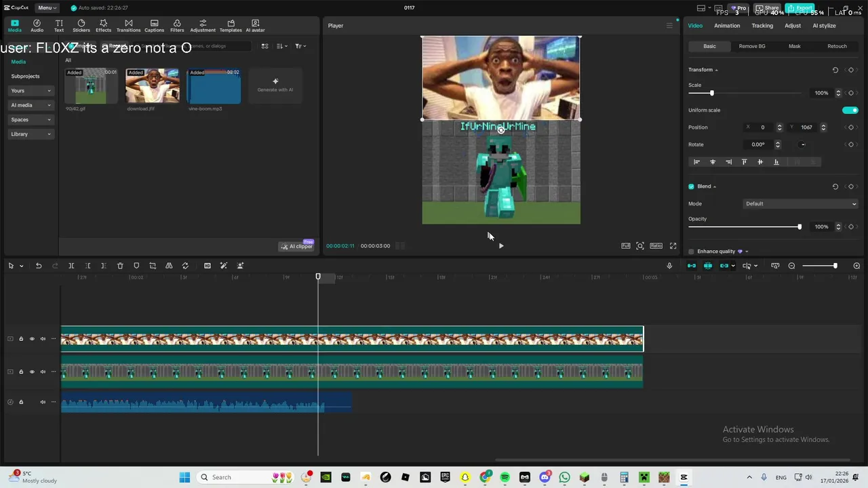Screen dimensions: 868x488
Task: Open the Filters panel icon
Action: pos(177,26)
